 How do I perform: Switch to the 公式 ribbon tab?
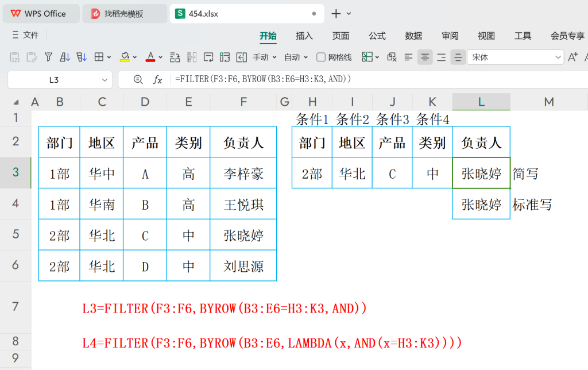[377, 36]
